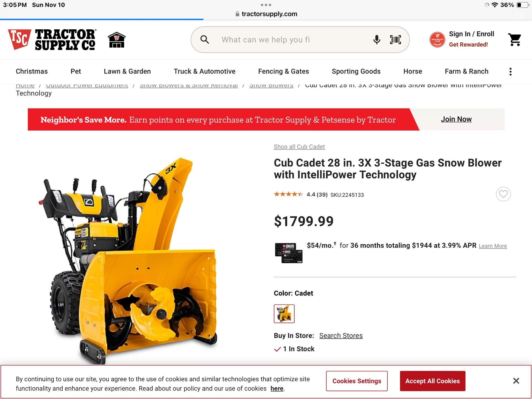Click the Neighbor's Club rewards badge
532x399 pixels.
point(437,40)
